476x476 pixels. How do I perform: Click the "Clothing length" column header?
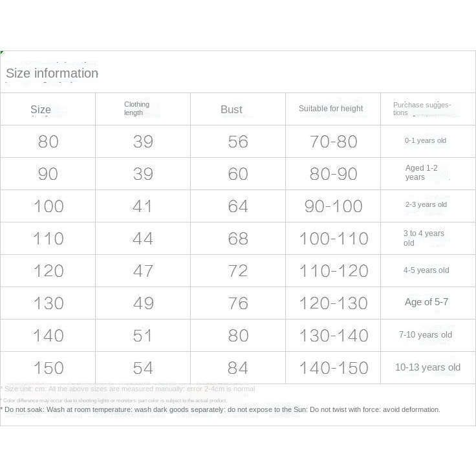136,109
